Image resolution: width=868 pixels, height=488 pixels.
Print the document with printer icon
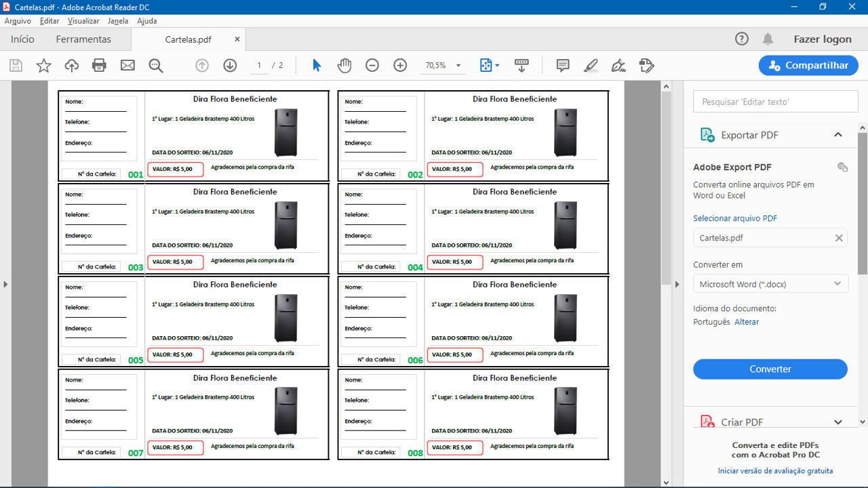tap(99, 65)
